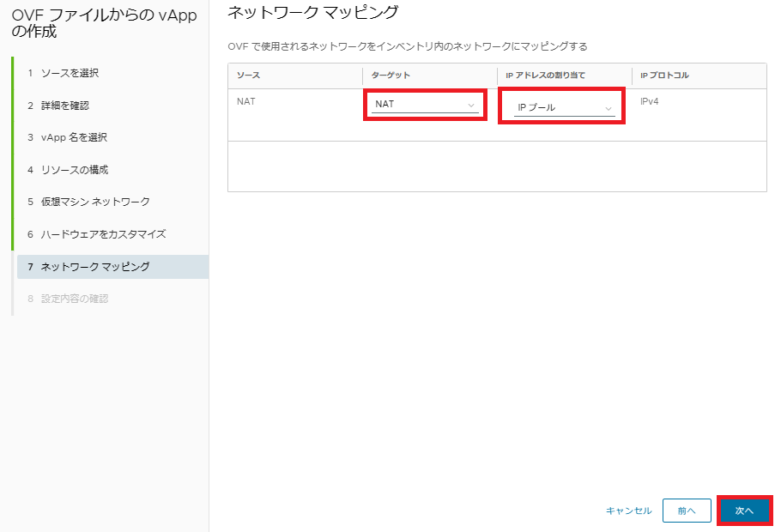Click step 8 設定内容の確認
The width and height of the screenshot is (775, 532).
pos(75,299)
